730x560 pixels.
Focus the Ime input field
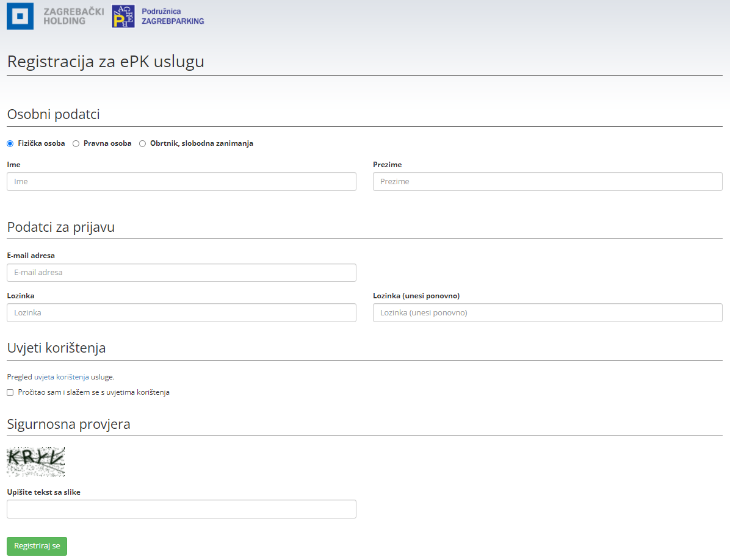(x=181, y=181)
